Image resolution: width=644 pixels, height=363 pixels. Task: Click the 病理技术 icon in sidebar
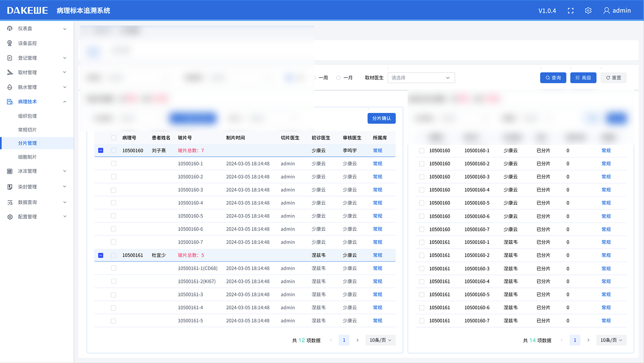click(x=10, y=102)
